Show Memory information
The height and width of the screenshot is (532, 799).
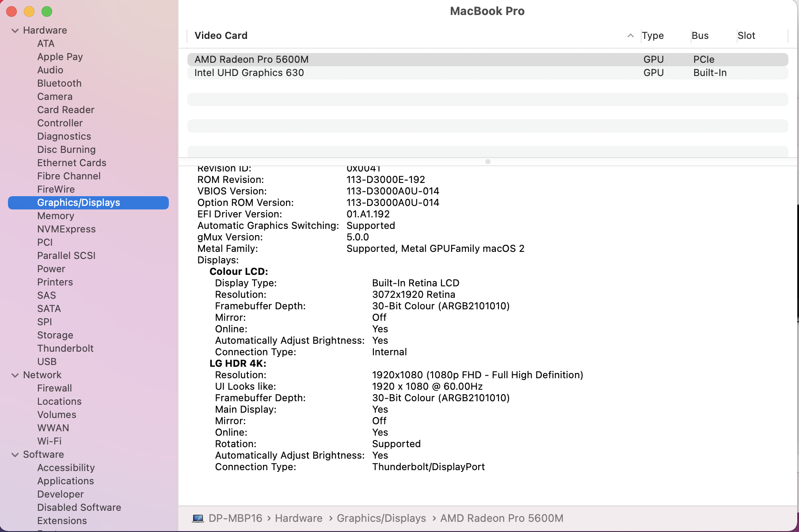56,216
